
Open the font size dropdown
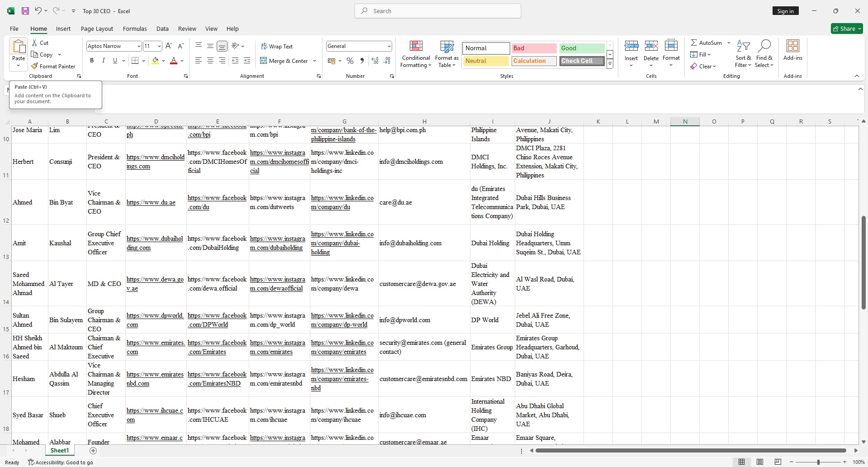pyautogui.click(x=159, y=46)
